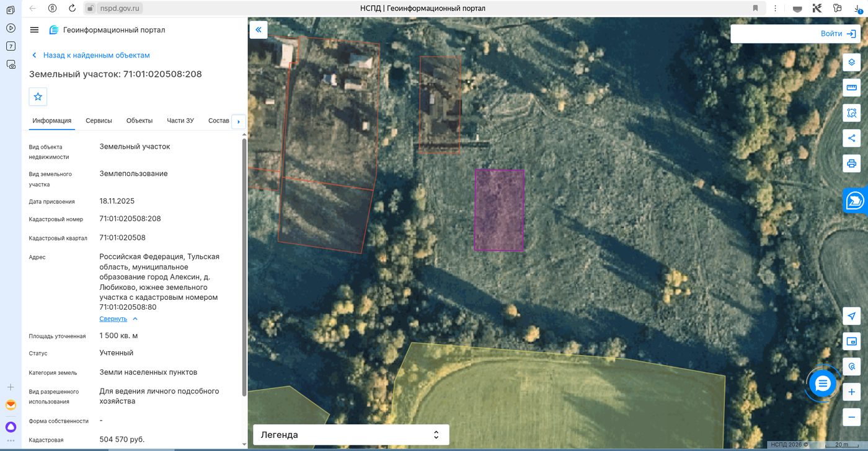Open the orange mail icon in the browser sidebar

coord(11,405)
